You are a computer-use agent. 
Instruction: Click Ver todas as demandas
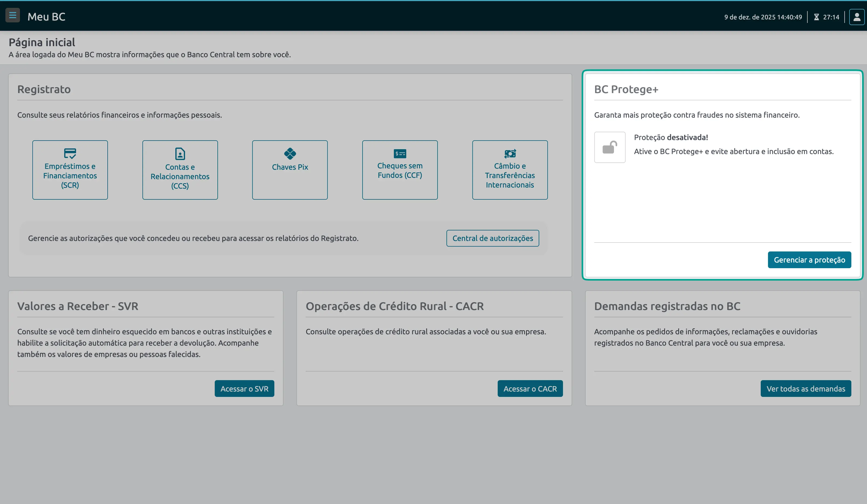(x=805, y=389)
